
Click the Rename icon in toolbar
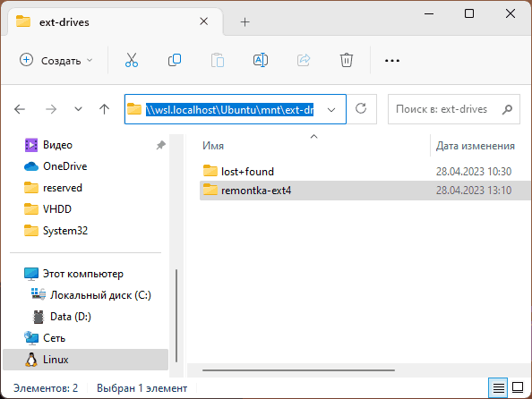[x=261, y=60]
